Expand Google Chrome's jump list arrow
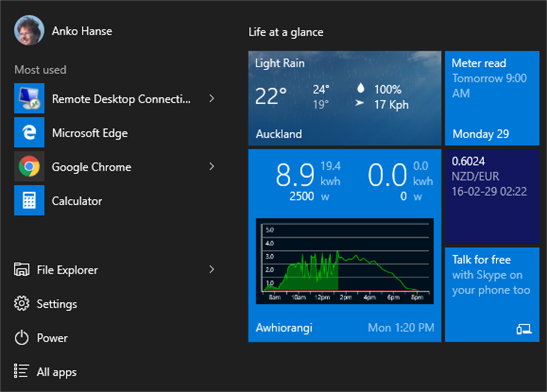547x392 pixels. (212, 167)
